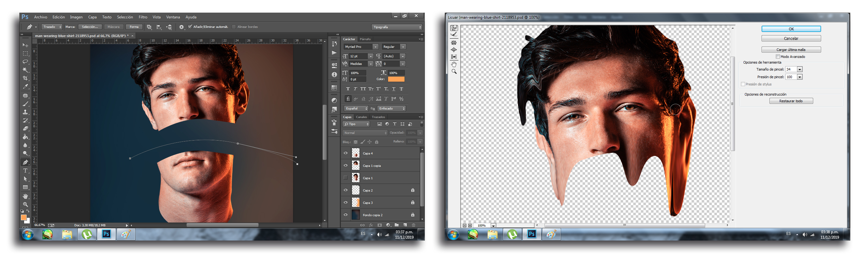The width and height of the screenshot is (868, 257).
Task: Open the Tipografía workspace dropdown
Action: click(x=397, y=27)
